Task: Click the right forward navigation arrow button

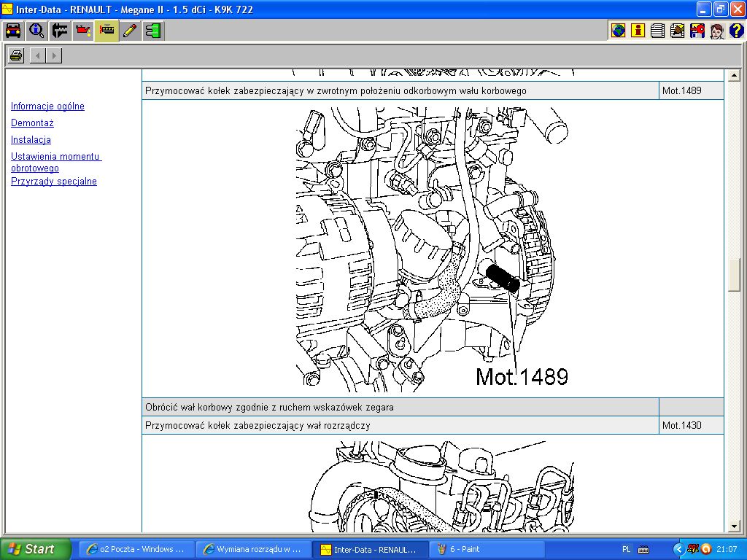Action: [x=54, y=55]
